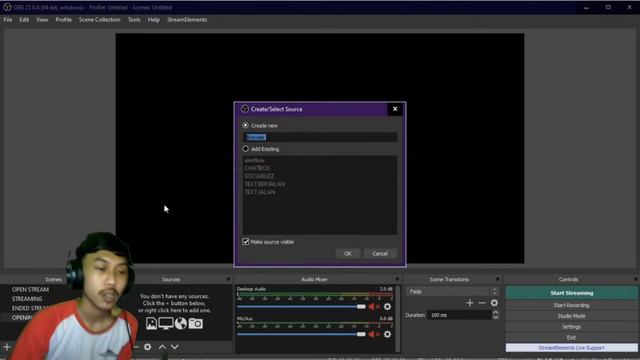The image size is (640, 360).
Task: Open the View menu
Action: 42,20
